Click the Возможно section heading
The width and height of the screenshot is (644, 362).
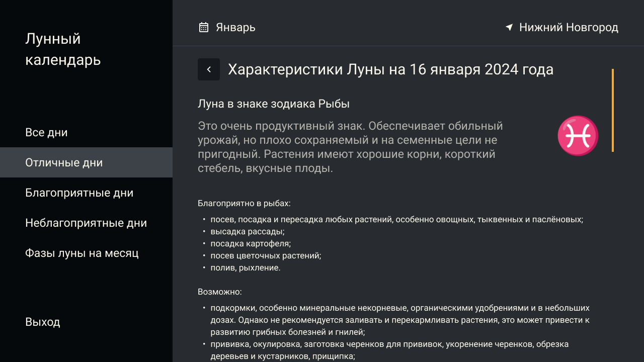(220, 292)
